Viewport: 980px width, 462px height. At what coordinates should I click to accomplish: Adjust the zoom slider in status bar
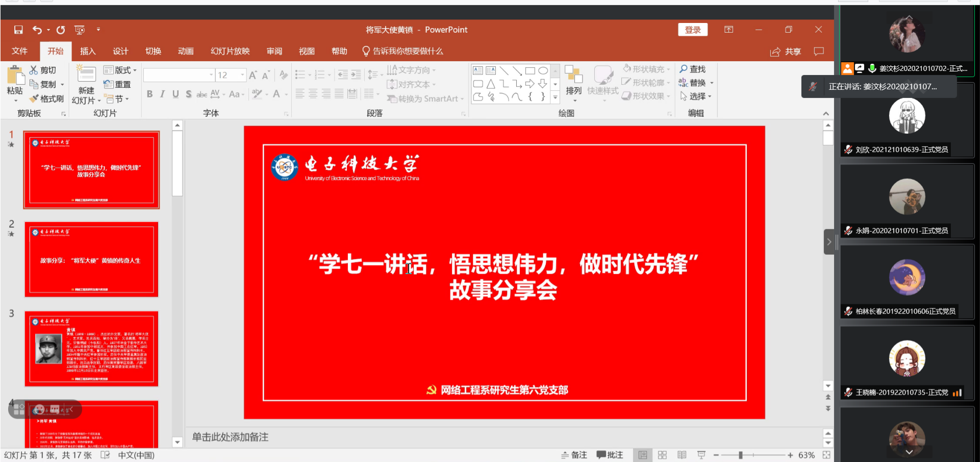[x=740, y=455]
